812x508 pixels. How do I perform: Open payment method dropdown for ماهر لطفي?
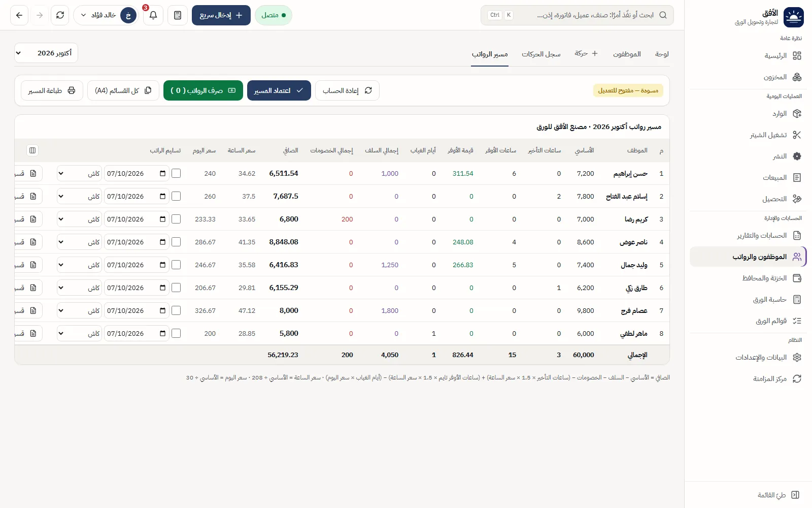click(79, 333)
